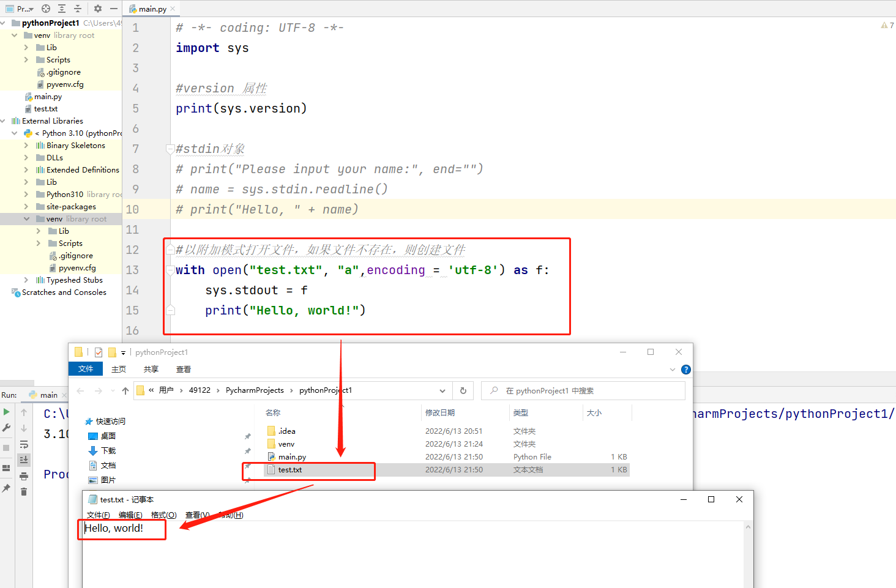Select venv folder in Explorer list
896x588 pixels.
click(x=286, y=444)
